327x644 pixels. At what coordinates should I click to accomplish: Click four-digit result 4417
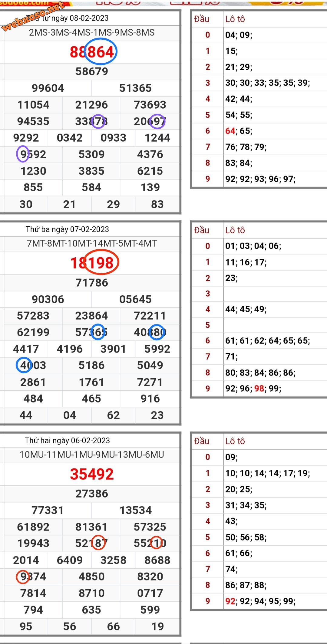26,349
